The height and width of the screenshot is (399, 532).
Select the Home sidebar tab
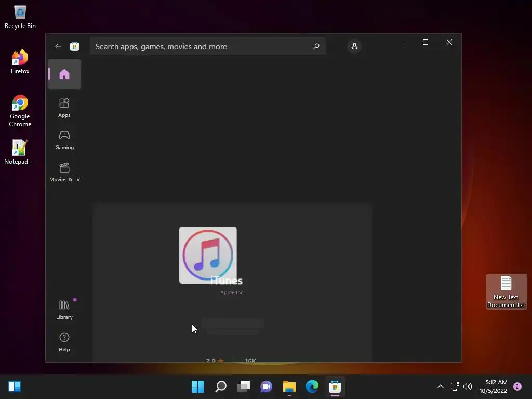64,74
